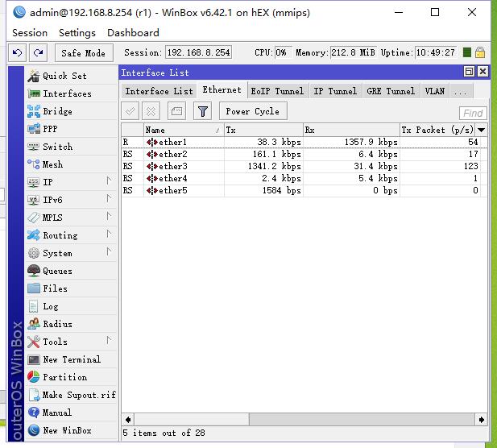This screenshot has width=497, height=448.
Task: Expand the System submenu arrow
Action: coord(109,252)
